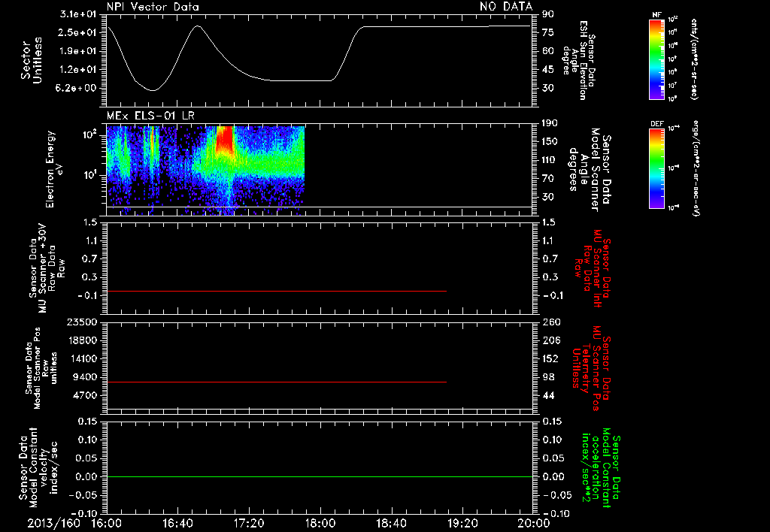Image resolution: width=770 pixels, height=532 pixels.
Task: Click the 3.1e+01 Sector tick label
Action: point(78,14)
